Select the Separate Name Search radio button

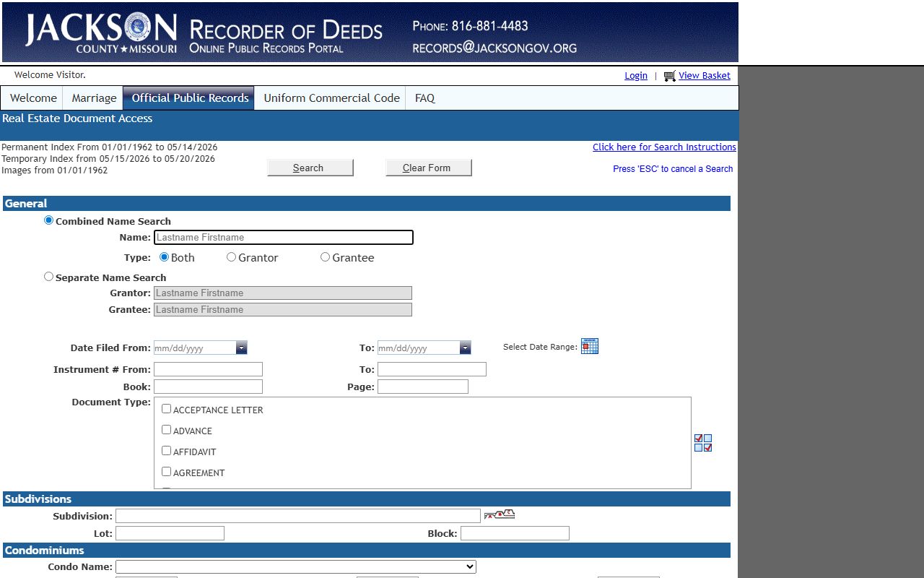click(49, 276)
